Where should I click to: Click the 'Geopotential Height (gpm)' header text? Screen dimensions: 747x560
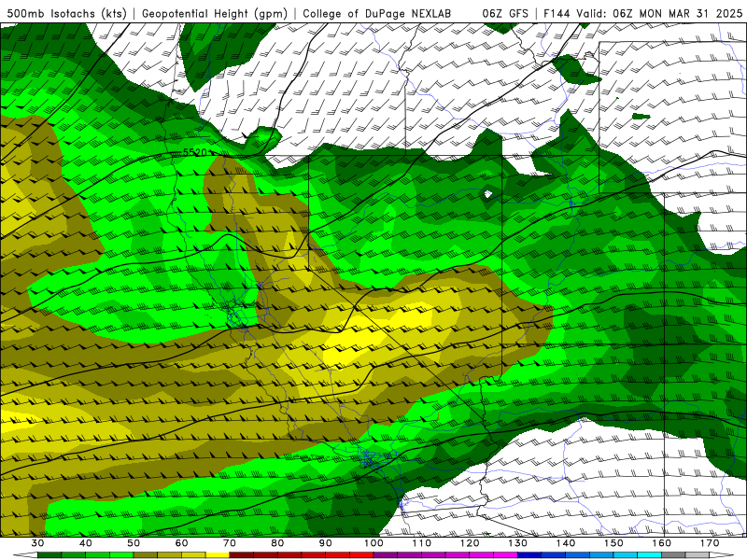click(215, 13)
